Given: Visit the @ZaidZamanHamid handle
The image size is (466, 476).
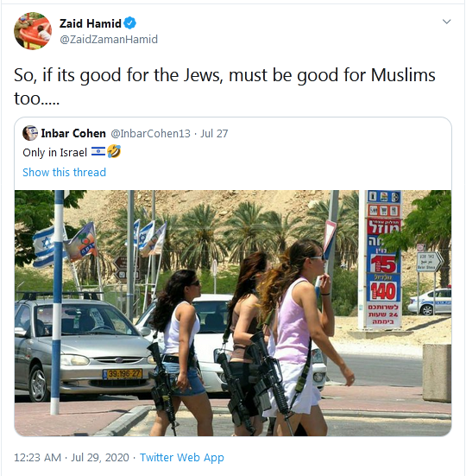Looking at the screenshot, I should (x=109, y=40).
